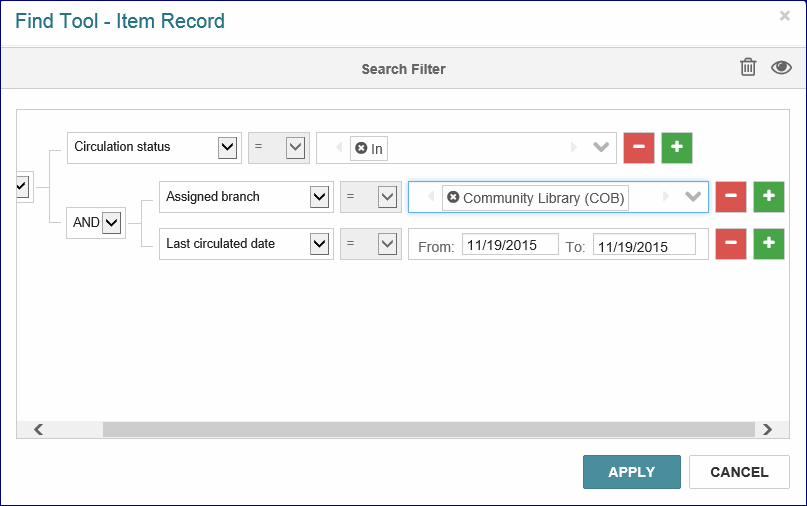The height and width of the screenshot is (506, 807).
Task: Click the To date field
Action: (644, 245)
